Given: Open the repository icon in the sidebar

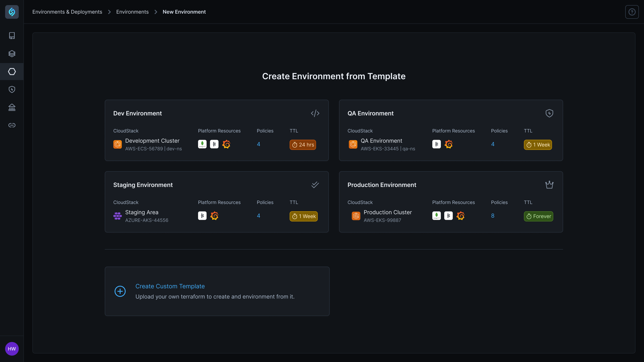Looking at the screenshot, I should [x=12, y=36].
